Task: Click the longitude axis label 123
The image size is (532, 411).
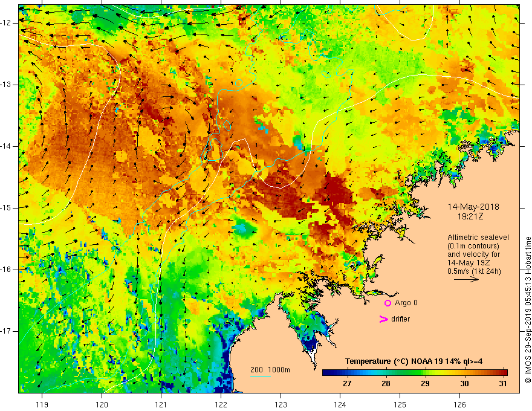Action: coord(281,404)
